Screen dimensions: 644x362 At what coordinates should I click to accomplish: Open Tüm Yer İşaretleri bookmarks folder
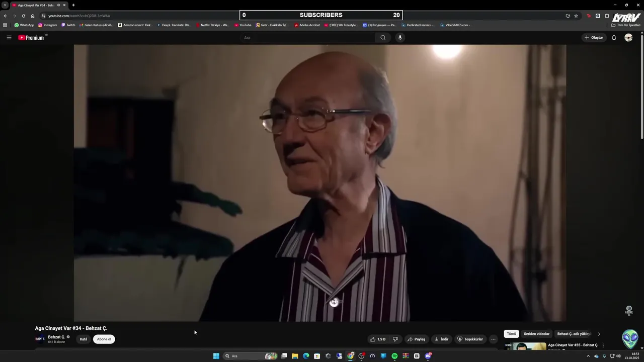tap(626, 25)
